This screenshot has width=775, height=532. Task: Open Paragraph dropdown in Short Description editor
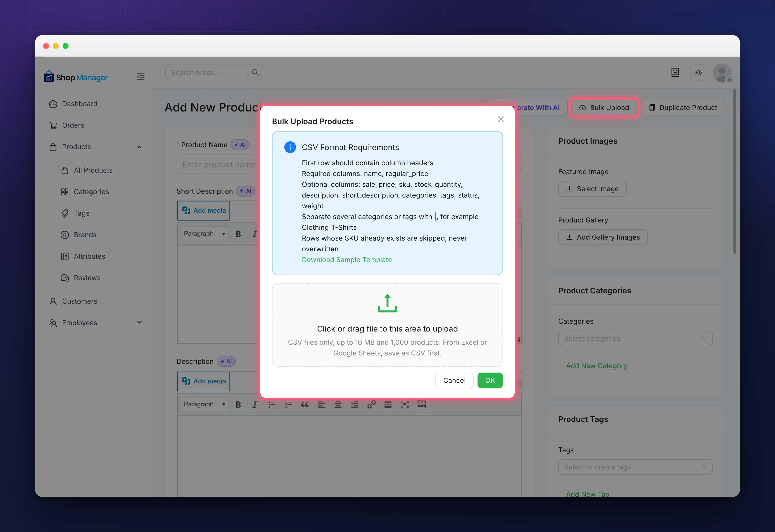[204, 233]
